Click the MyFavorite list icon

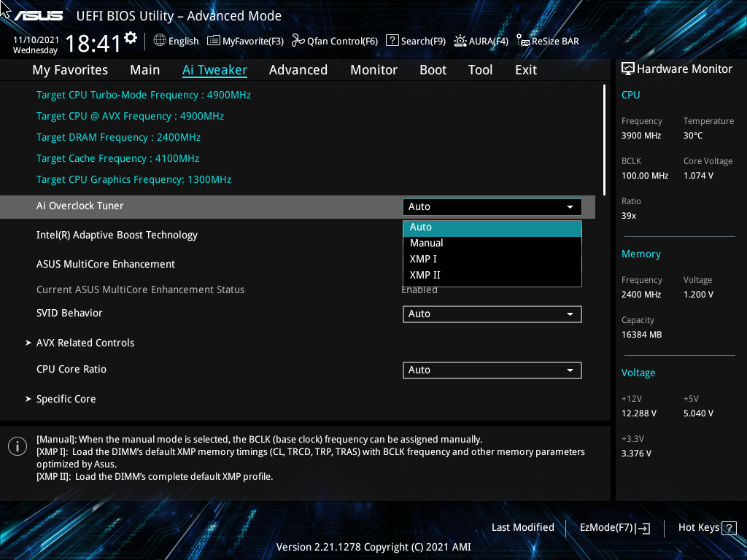click(214, 41)
